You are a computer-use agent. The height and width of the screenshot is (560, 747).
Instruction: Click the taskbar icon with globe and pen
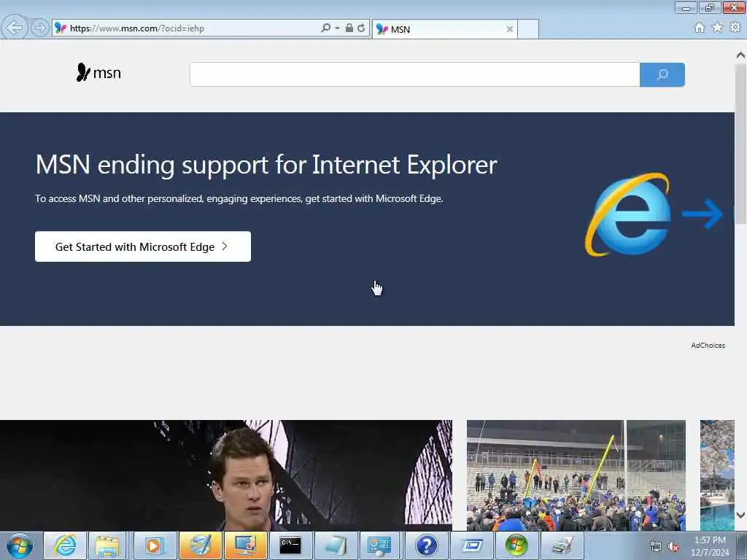[x=200, y=545]
